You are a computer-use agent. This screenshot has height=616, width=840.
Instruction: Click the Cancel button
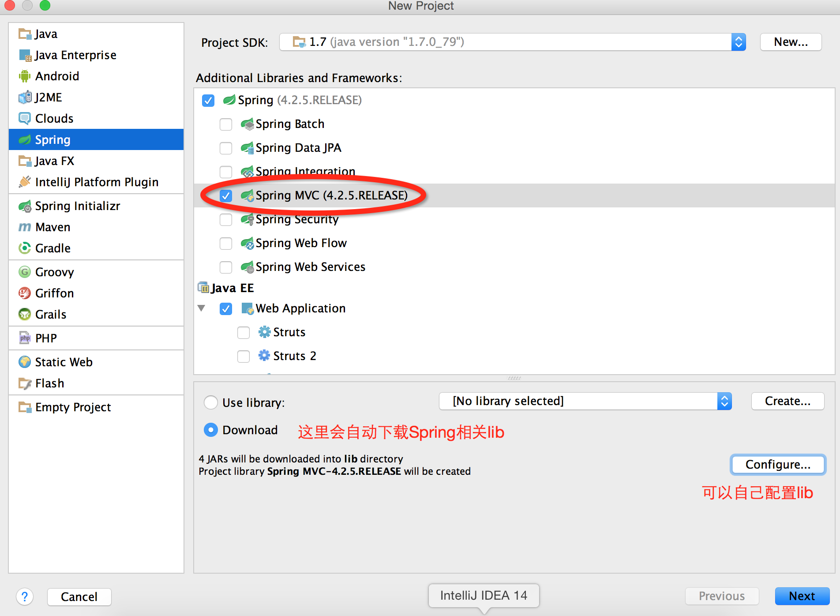point(79,597)
